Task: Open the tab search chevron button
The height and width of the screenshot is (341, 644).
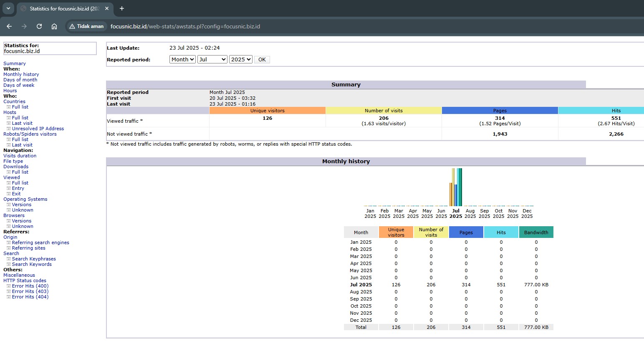Action: tap(8, 8)
